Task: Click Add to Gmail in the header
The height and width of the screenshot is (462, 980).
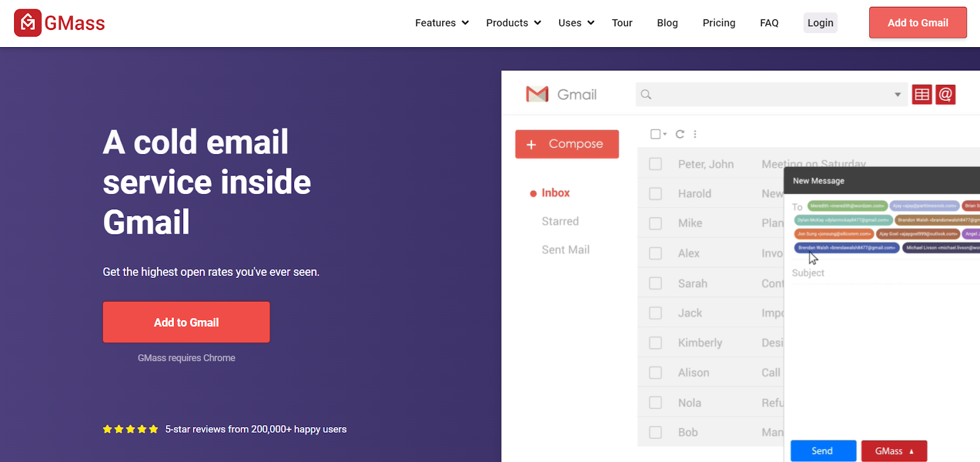Action: click(918, 23)
